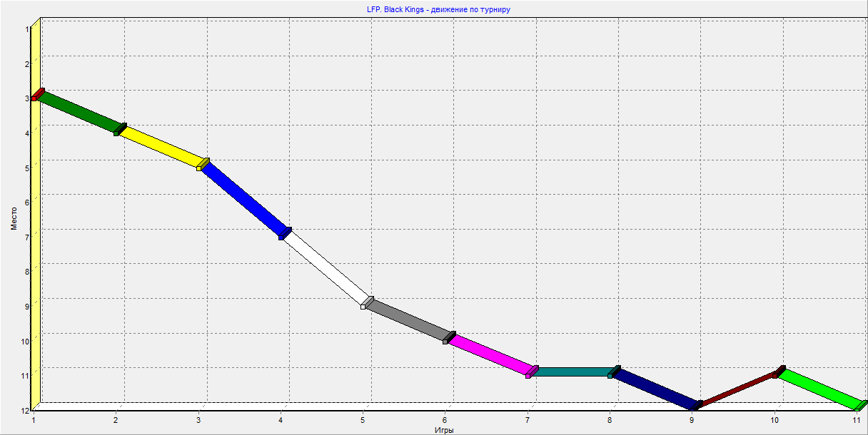Viewport: 868px width, 435px height.
Task: Select the white data marker at game 5
Action: (x=366, y=303)
